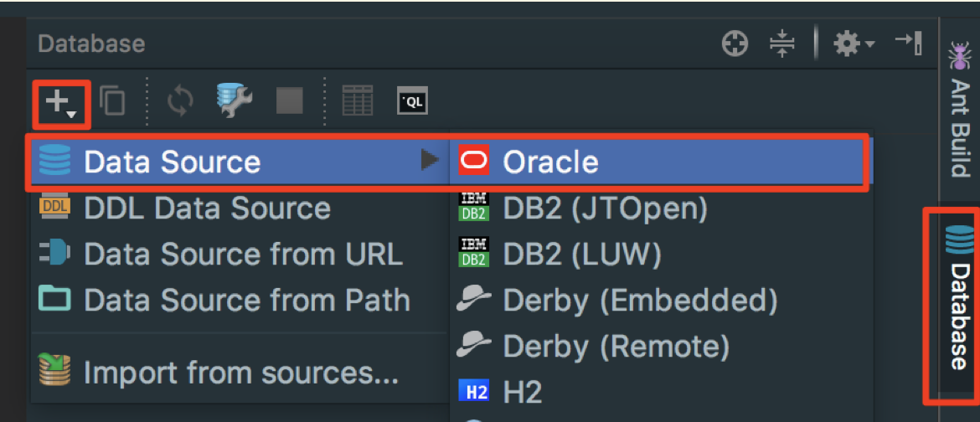Click the Derby (Remote) hat icon

pyautogui.click(x=473, y=345)
